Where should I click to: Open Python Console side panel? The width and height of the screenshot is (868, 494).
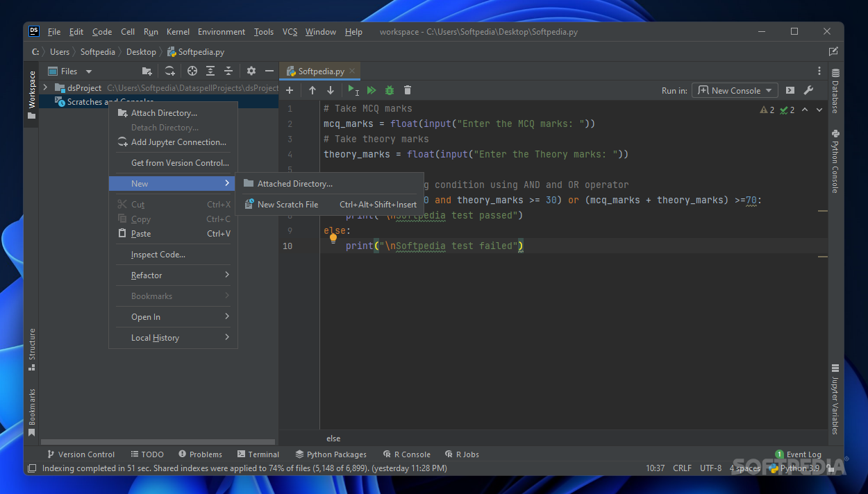pyautogui.click(x=835, y=161)
